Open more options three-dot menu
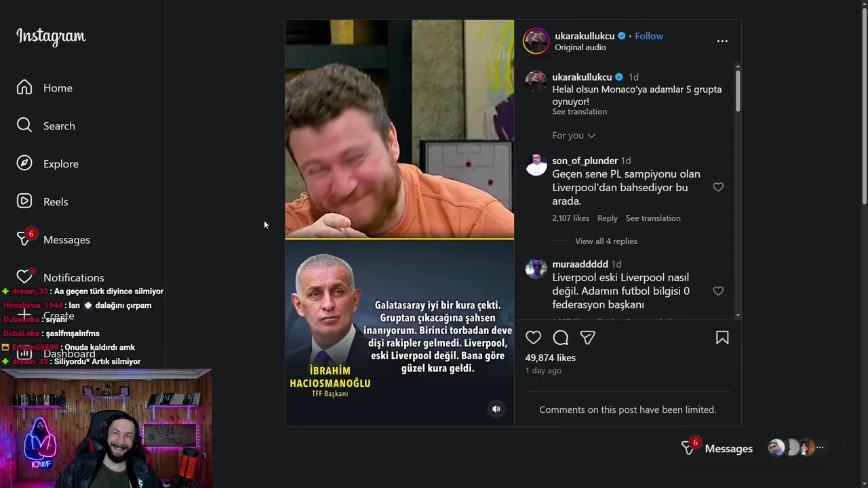This screenshot has height=488, width=868. [x=722, y=41]
